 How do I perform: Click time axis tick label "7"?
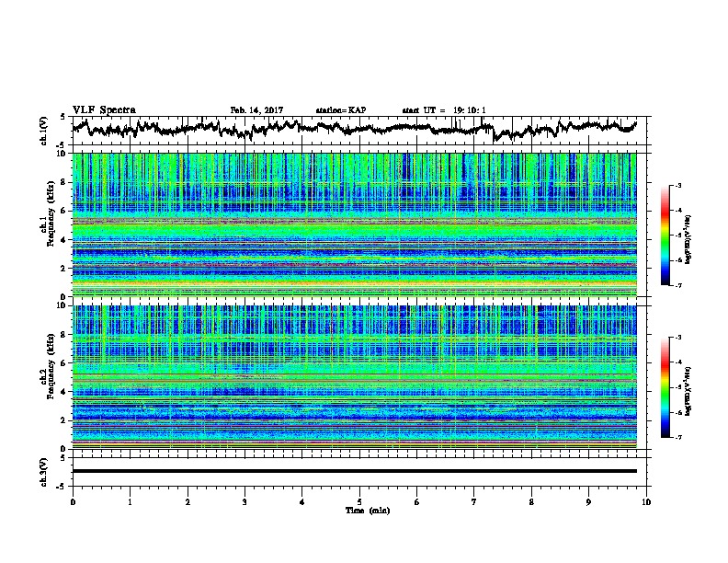(474, 502)
